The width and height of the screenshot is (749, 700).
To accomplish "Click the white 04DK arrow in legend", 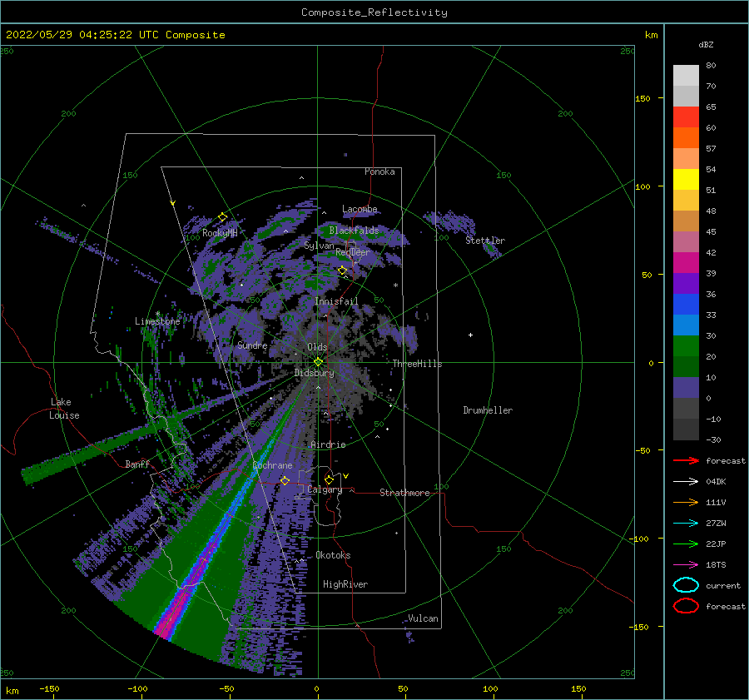I will tap(686, 481).
